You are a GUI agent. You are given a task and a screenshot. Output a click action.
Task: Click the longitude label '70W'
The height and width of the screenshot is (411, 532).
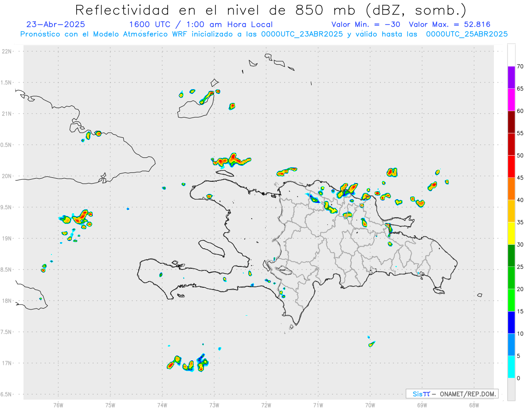(370, 405)
